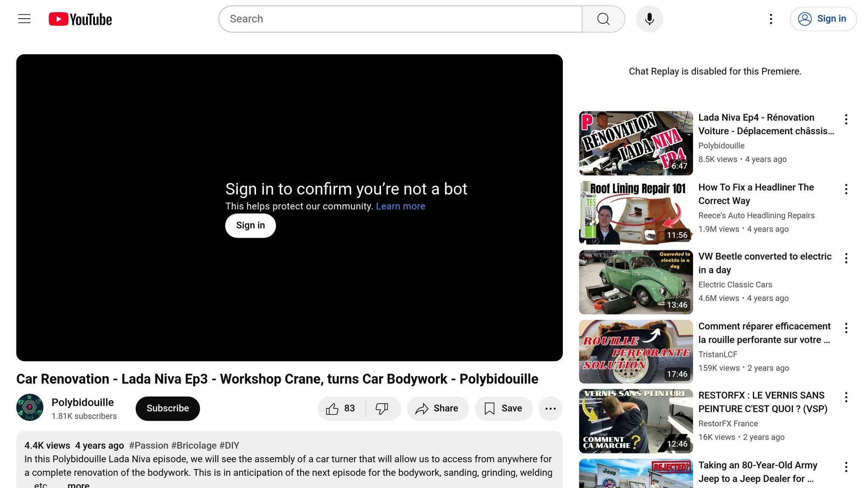Expand the description with ...more

coord(78,485)
